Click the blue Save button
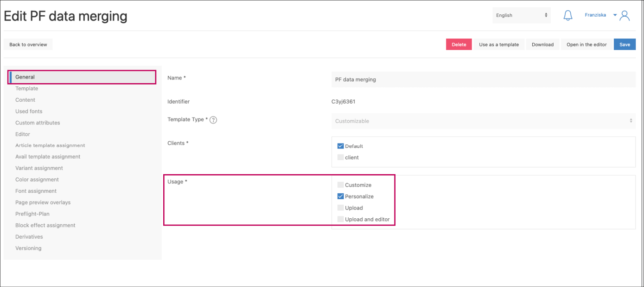 (x=624, y=45)
